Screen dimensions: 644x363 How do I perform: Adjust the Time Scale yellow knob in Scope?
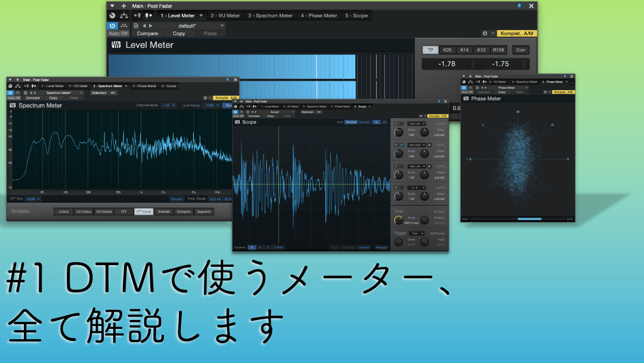[x=398, y=220]
